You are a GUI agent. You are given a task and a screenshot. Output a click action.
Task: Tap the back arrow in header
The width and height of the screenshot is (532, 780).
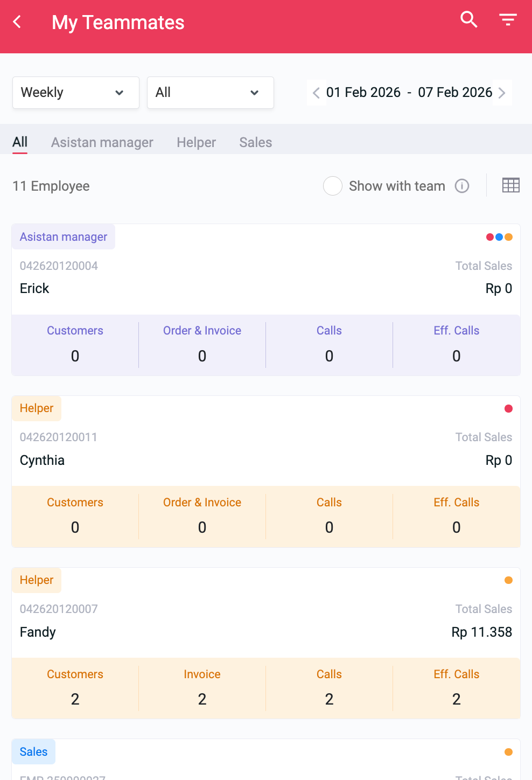[18, 22]
